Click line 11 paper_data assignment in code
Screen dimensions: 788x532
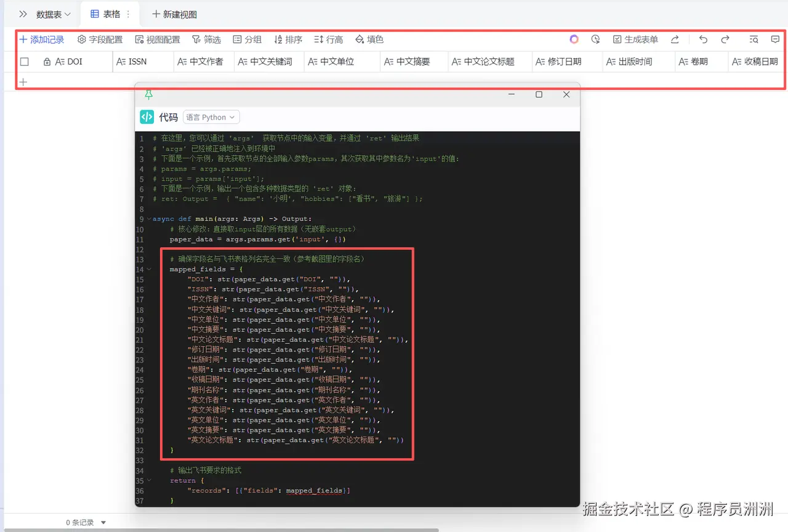[x=257, y=239]
